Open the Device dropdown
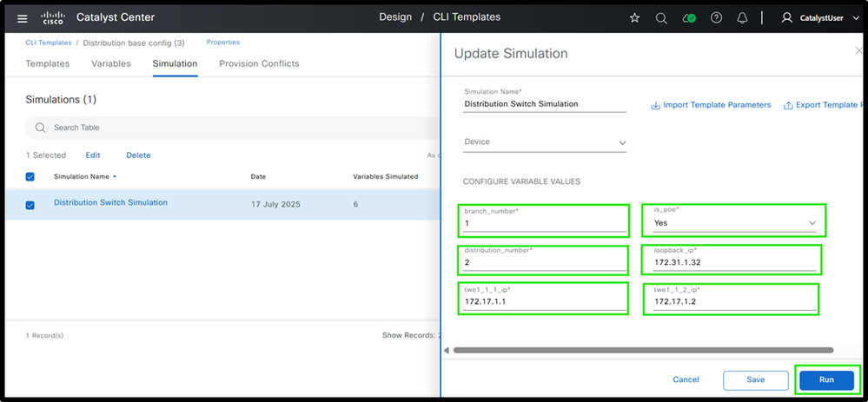 (x=546, y=142)
